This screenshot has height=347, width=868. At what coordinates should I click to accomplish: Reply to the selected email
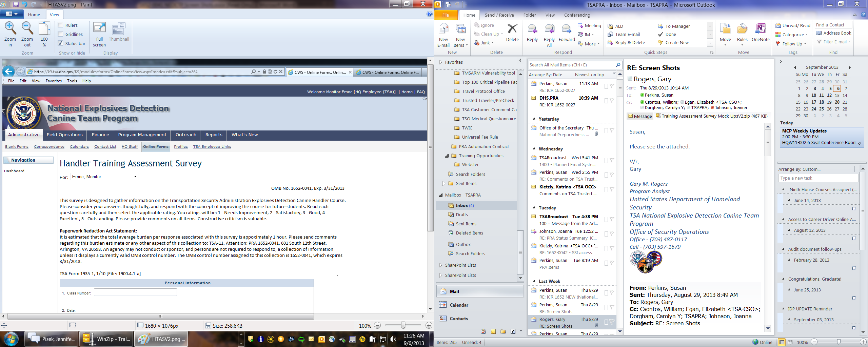(532, 33)
